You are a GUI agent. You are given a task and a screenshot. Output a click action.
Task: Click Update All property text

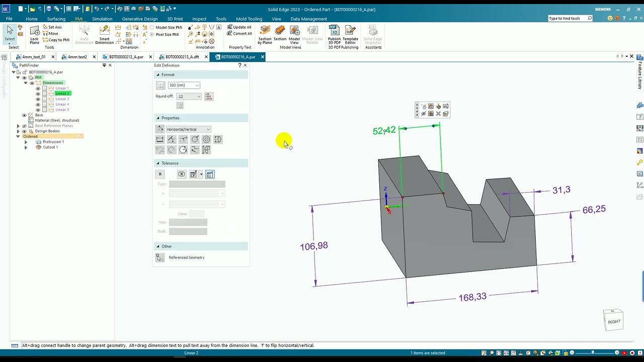coord(239,27)
